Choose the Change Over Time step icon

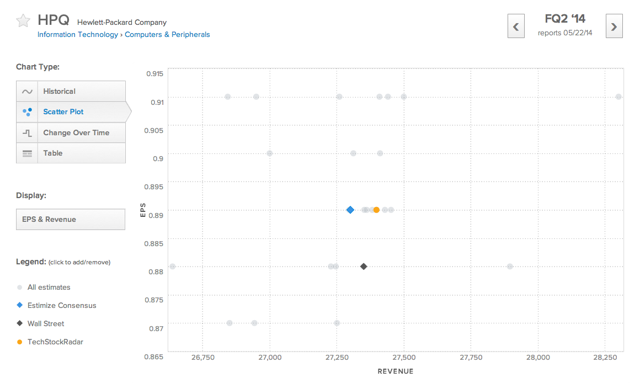27,133
